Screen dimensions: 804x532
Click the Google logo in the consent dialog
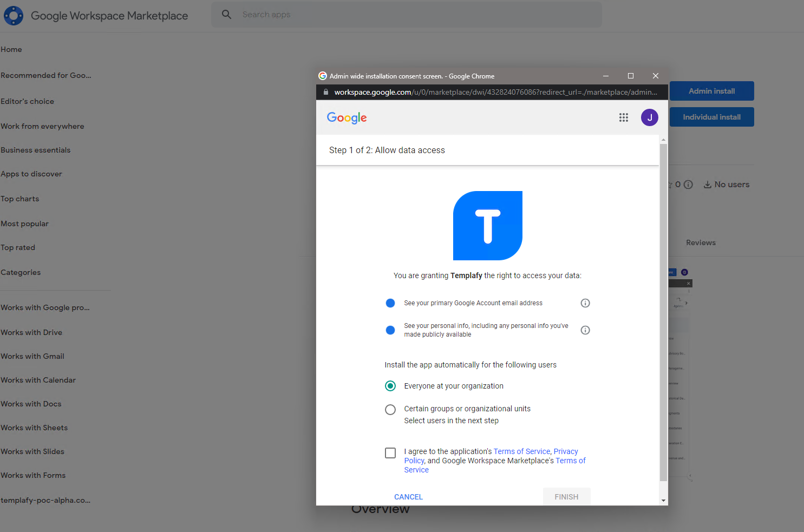pos(347,117)
